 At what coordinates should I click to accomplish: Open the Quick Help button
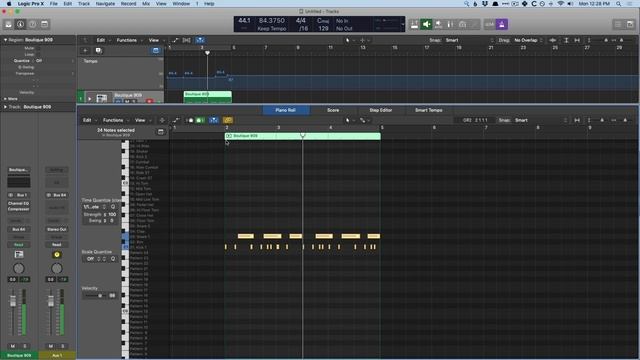[32, 24]
